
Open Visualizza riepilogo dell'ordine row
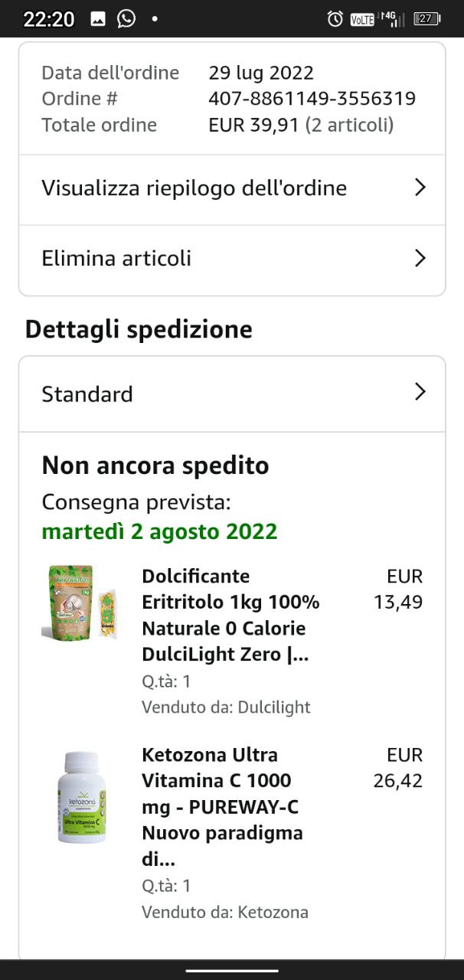click(194, 188)
